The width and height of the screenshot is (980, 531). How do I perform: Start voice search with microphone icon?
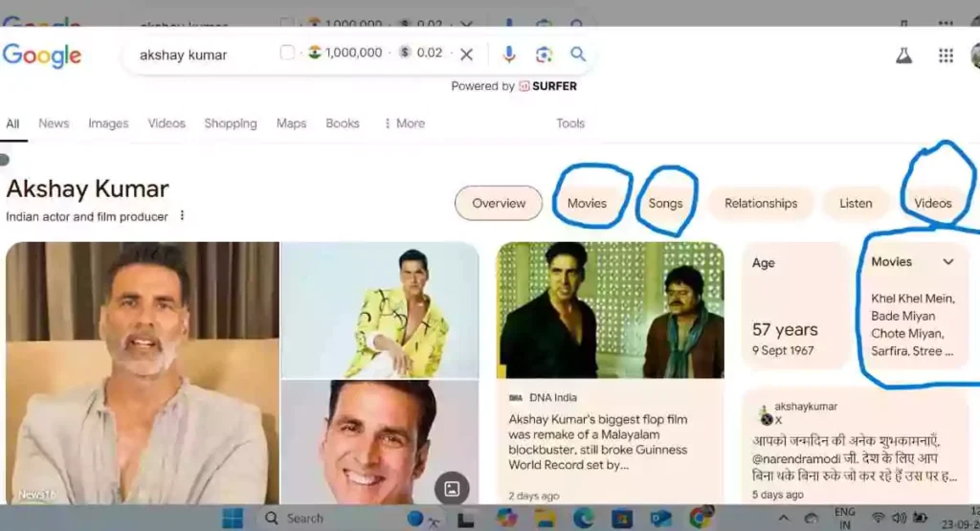[x=509, y=55]
